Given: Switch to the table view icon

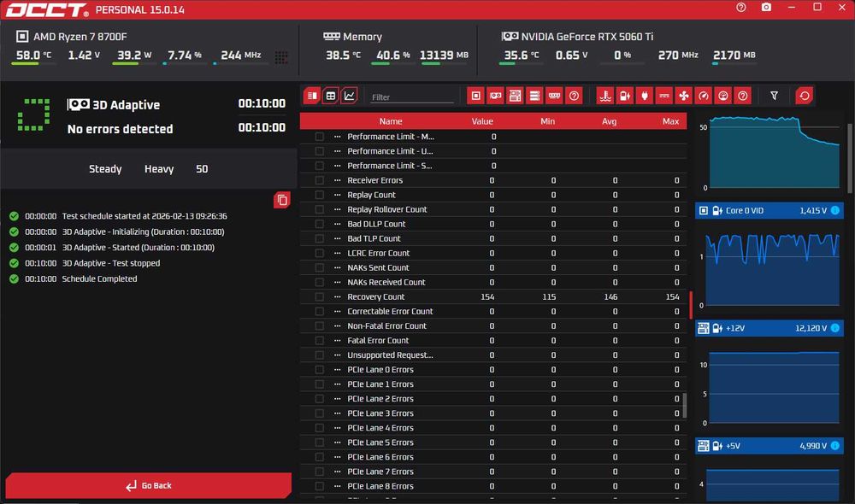Looking at the screenshot, I should click(330, 96).
